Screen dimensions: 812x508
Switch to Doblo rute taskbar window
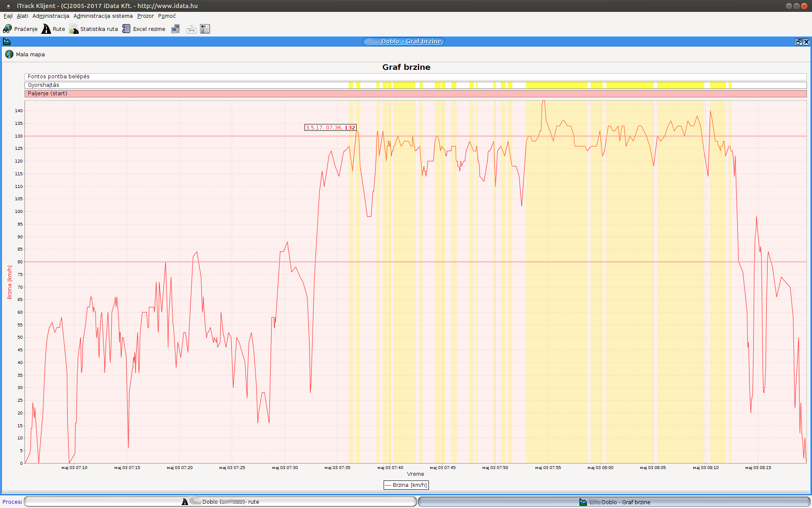coord(220,502)
